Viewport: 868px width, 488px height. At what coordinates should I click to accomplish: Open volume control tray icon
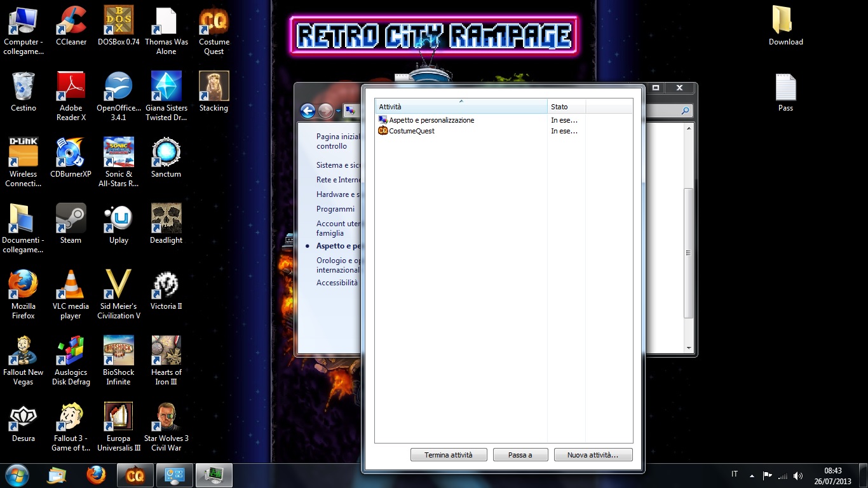click(798, 475)
